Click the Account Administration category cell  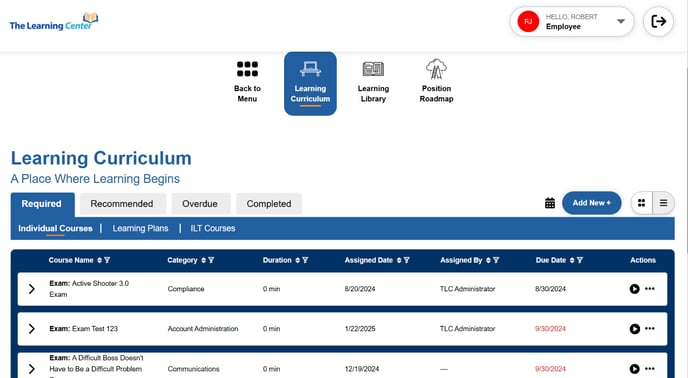[203, 329]
